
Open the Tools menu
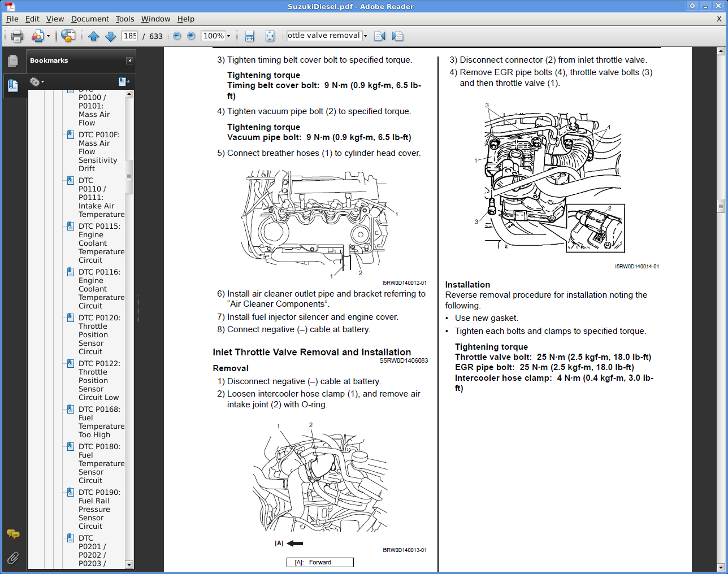(125, 19)
